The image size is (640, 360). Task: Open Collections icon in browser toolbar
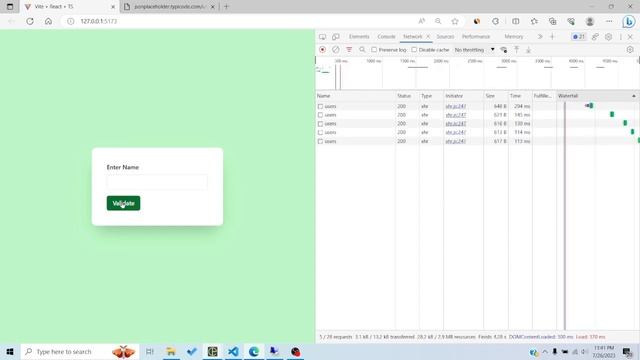553,21
